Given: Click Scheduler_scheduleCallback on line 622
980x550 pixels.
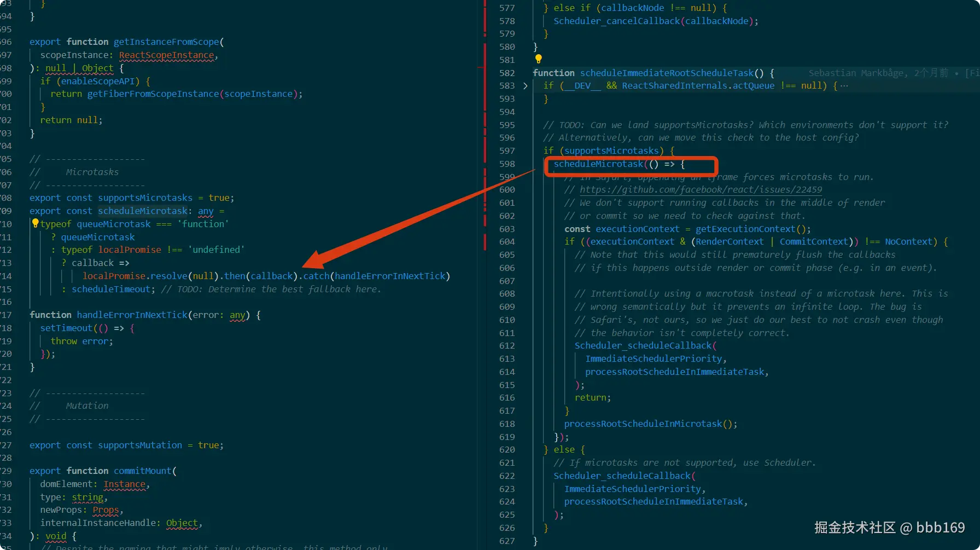Looking at the screenshot, I should click(622, 476).
